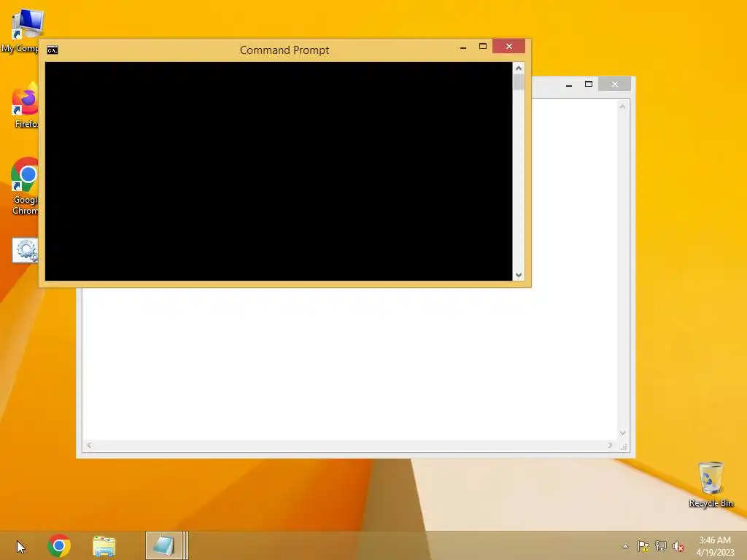Maximize the Command Prompt window
The width and height of the screenshot is (747, 560).
[x=483, y=46]
